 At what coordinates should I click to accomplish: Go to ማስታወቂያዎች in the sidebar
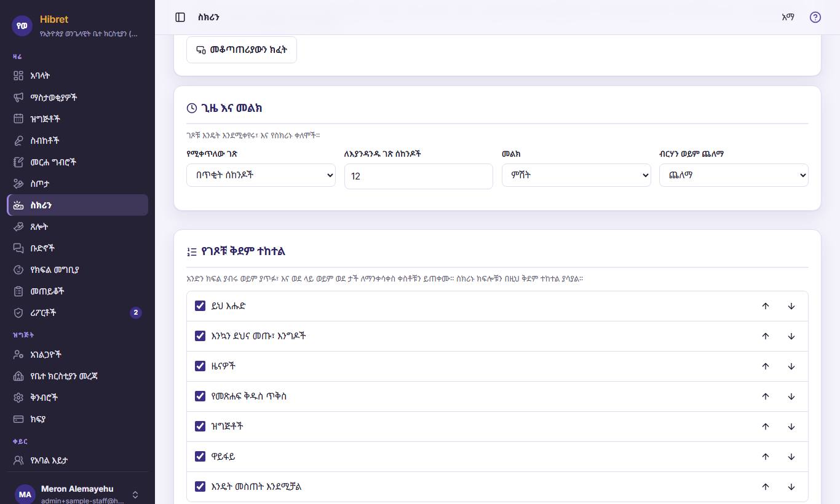[77, 97]
